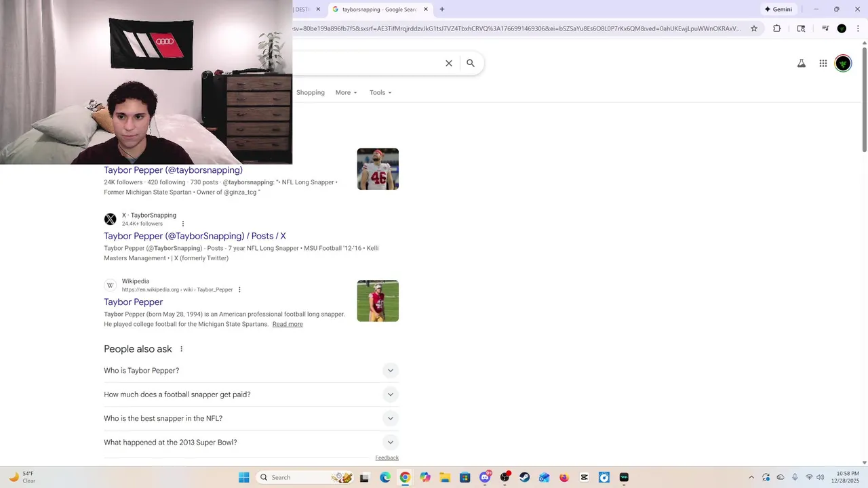Viewport: 868px width, 488px height.
Task: Click the jersey 46 thumbnail image
Action: click(378, 169)
